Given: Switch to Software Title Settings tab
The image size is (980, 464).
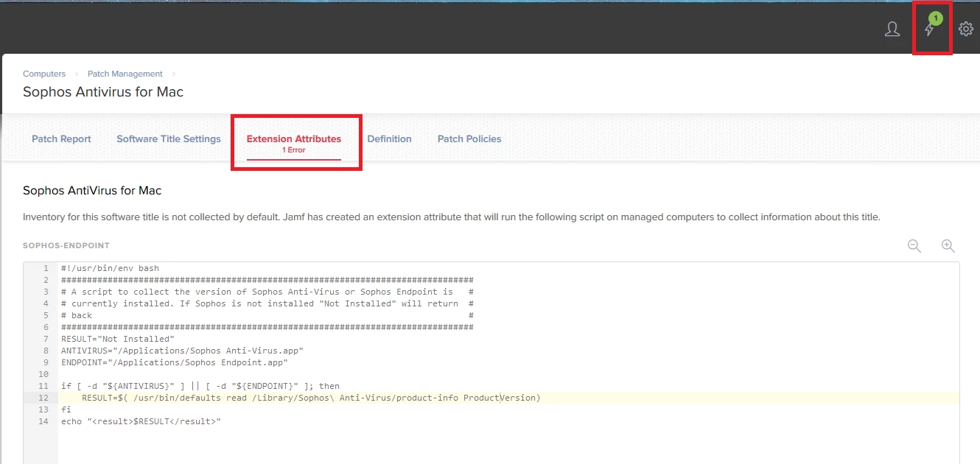Looking at the screenshot, I should pos(169,138).
